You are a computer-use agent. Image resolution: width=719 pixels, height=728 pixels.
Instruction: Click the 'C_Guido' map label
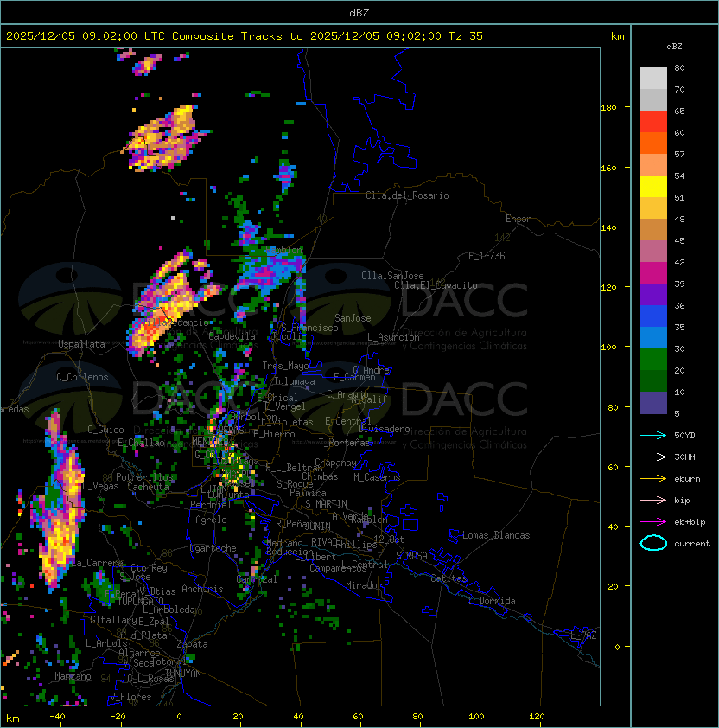tap(105, 430)
